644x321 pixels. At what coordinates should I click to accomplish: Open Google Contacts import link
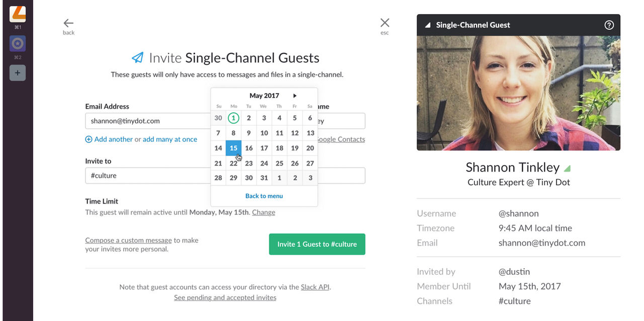pos(342,139)
